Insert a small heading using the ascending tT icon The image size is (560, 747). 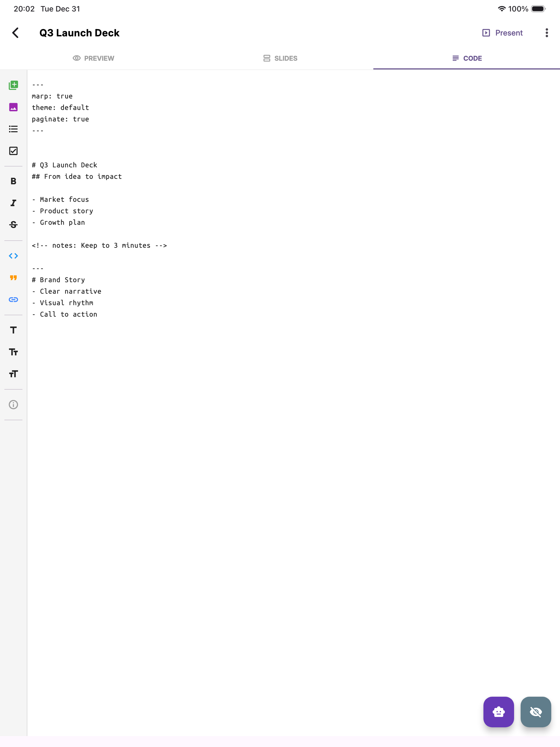[x=13, y=374]
